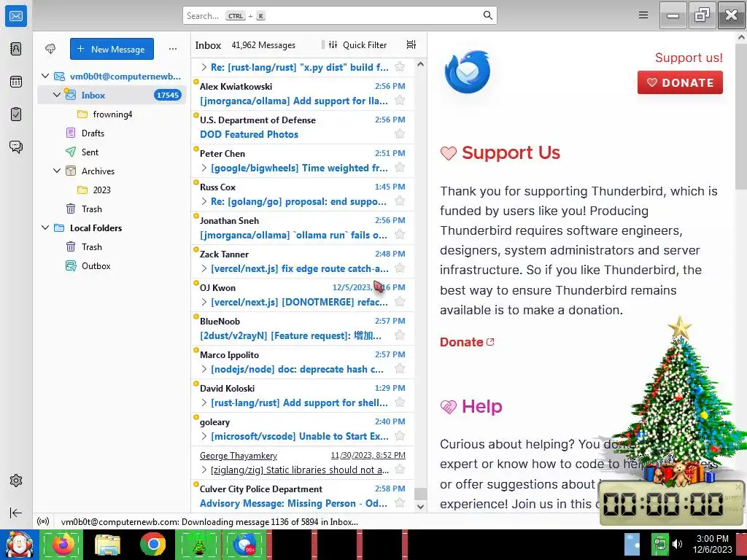747x560 pixels.
Task: Compose with the New Message button
Action: tap(112, 49)
